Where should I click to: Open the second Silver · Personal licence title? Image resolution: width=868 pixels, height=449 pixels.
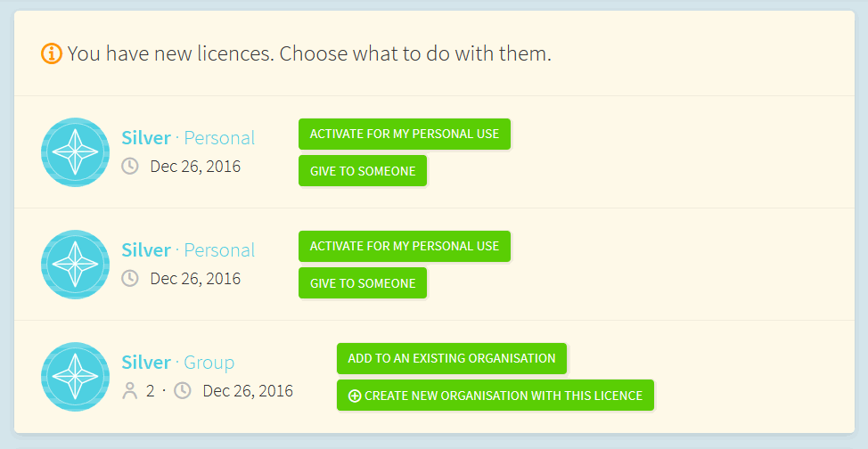188,250
